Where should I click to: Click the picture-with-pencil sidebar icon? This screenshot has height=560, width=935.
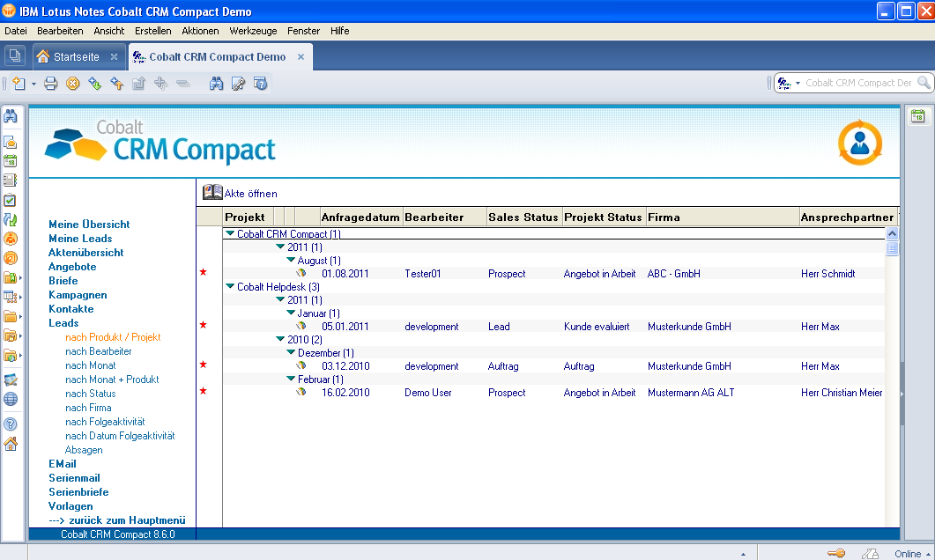click(11, 379)
